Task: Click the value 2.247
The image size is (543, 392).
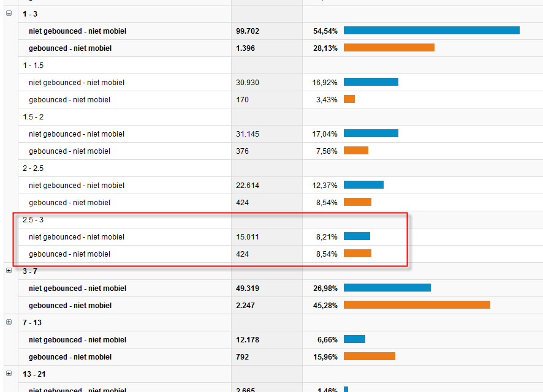Action: coord(245,306)
